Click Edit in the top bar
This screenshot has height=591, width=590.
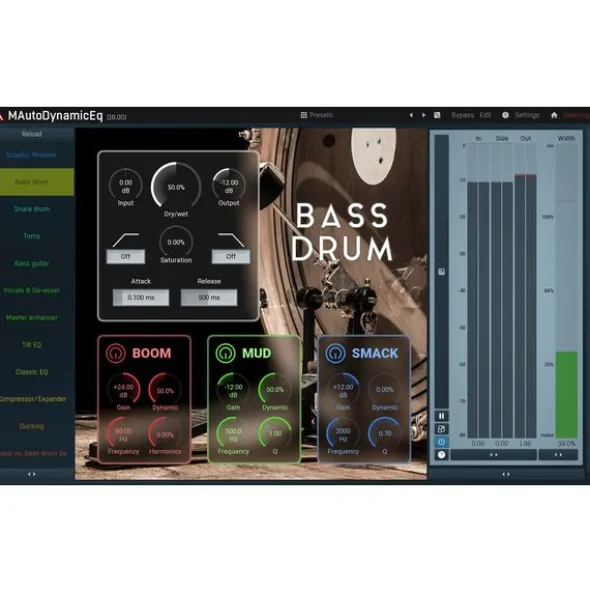(x=485, y=115)
